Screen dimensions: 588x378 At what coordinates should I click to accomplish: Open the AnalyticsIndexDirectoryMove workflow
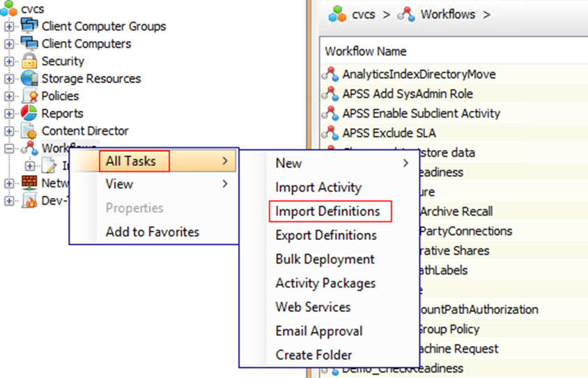pyautogui.click(x=419, y=74)
